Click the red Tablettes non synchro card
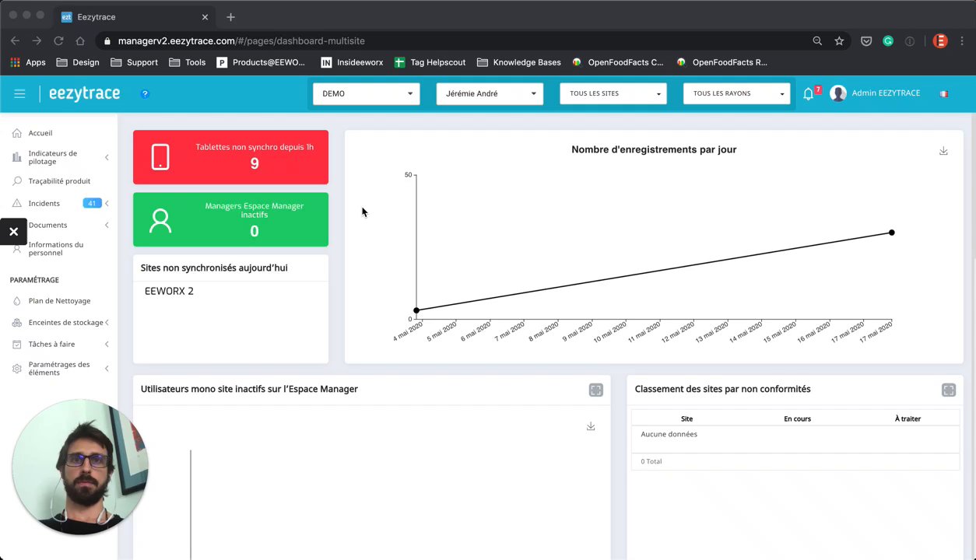The width and height of the screenshot is (976, 560). [230, 157]
